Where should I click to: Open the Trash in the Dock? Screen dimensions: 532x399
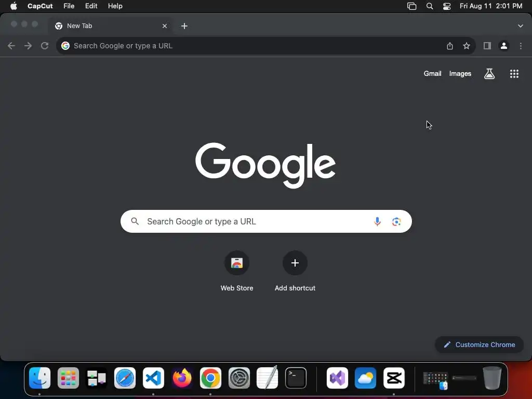coord(492,378)
